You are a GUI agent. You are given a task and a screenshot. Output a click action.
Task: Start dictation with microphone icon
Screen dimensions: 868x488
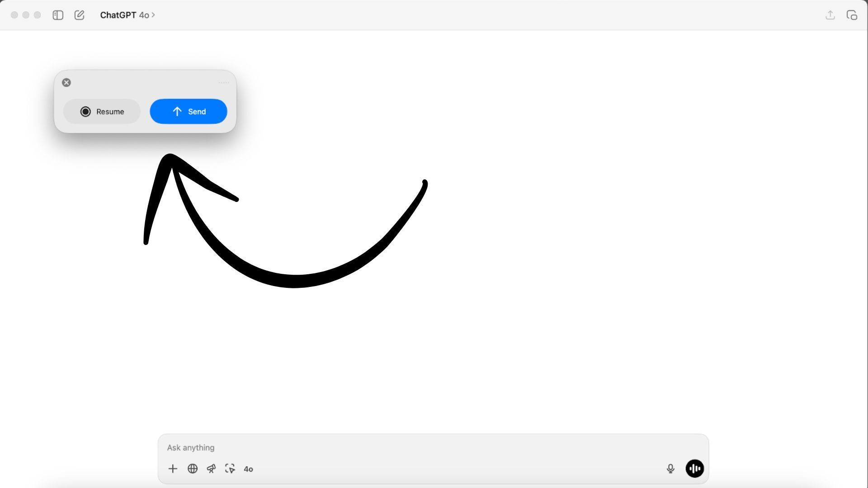670,469
